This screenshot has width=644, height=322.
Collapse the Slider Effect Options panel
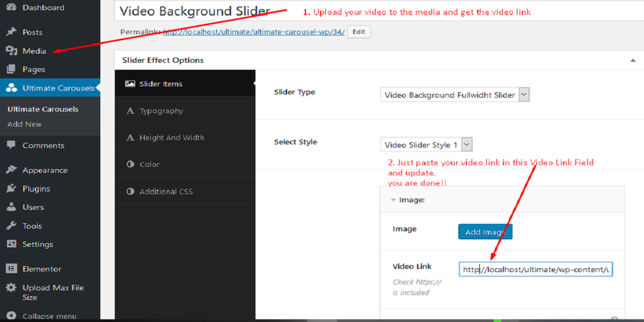click(x=633, y=60)
